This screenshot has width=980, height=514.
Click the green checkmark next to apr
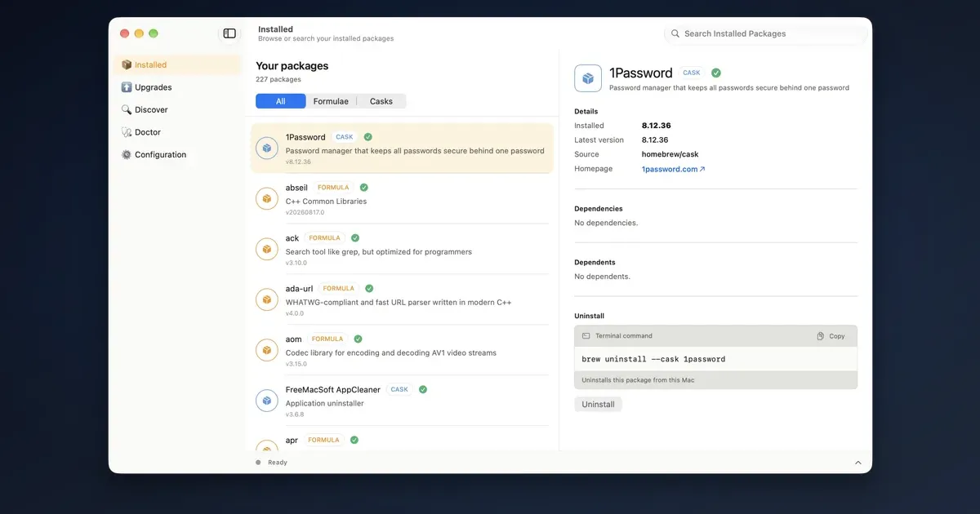click(x=354, y=440)
